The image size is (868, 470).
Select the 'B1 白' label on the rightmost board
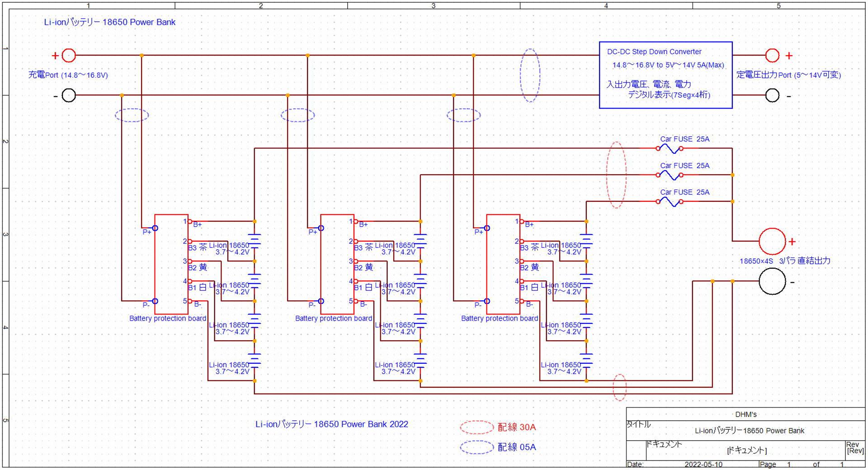coord(529,287)
